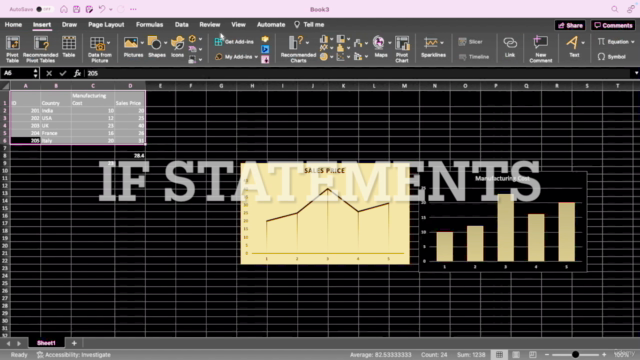Switch to Page Layout view in status bar
This screenshot has width=640, height=360.
(x=516, y=355)
